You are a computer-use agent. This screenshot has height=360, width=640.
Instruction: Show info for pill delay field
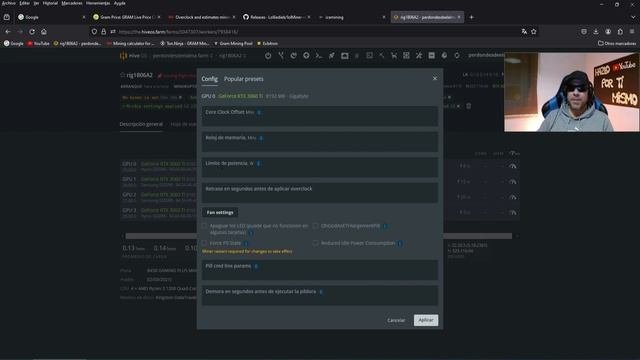(321, 292)
